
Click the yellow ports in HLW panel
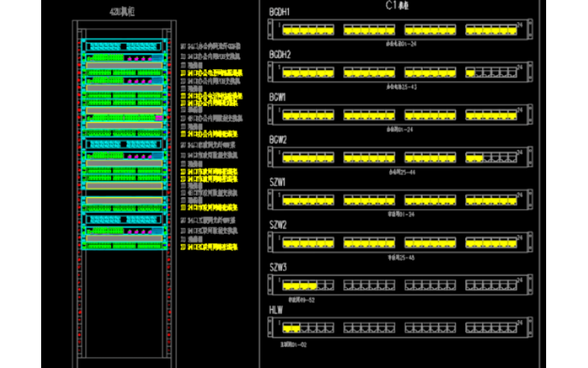click(291, 327)
